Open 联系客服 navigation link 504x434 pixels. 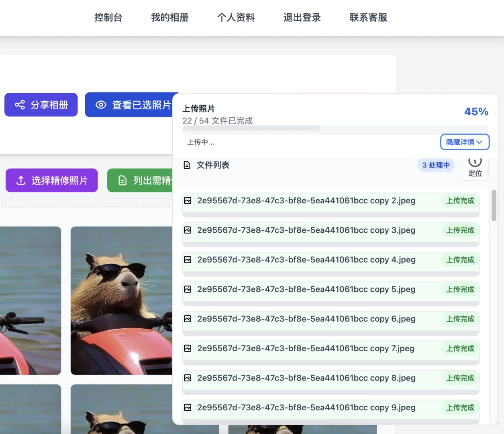[x=369, y=18]
